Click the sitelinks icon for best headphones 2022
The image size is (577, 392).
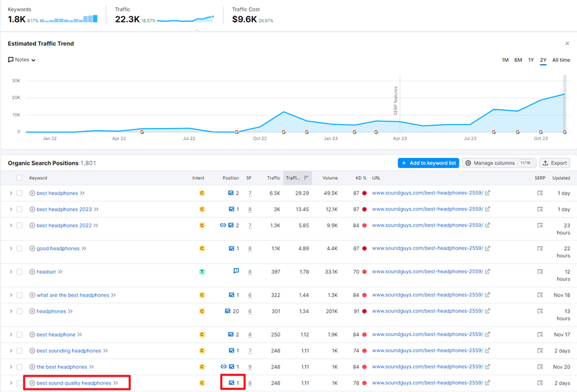223,225
